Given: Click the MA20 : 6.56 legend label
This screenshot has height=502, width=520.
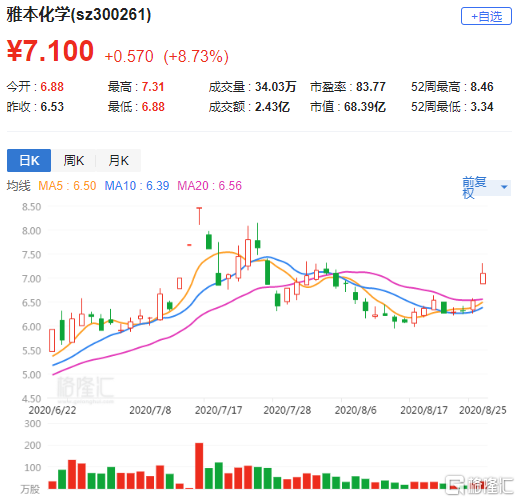Looking at the screenshot, I should [x=209, y=186].
